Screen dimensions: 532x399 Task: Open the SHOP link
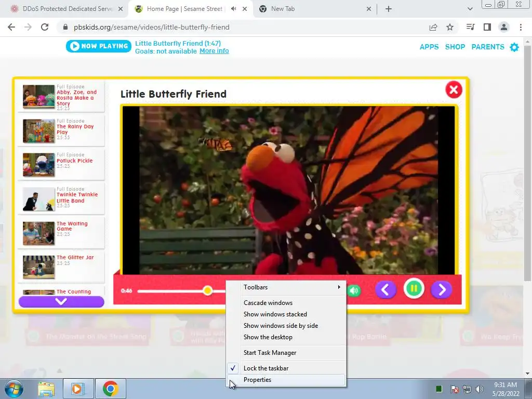(x=455, y=47)
